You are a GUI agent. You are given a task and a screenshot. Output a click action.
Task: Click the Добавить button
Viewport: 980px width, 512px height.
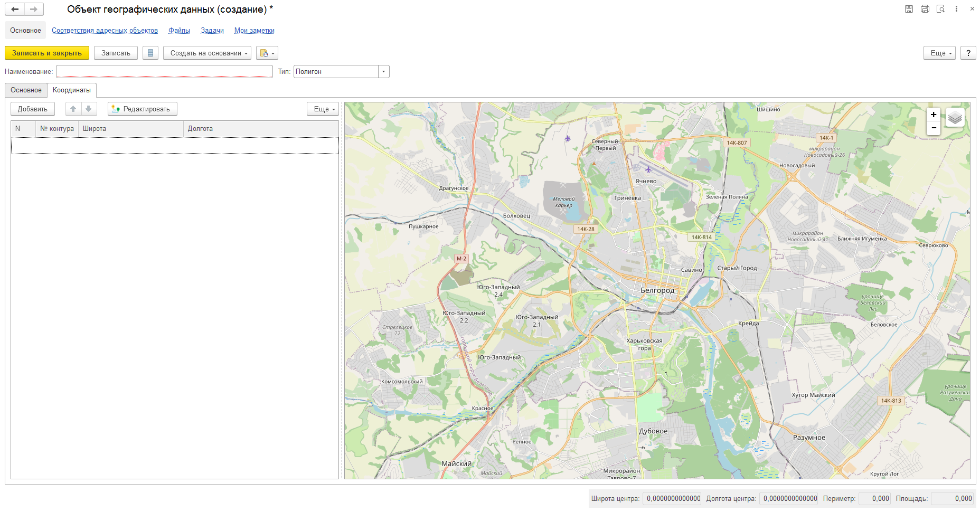(33, 109)
